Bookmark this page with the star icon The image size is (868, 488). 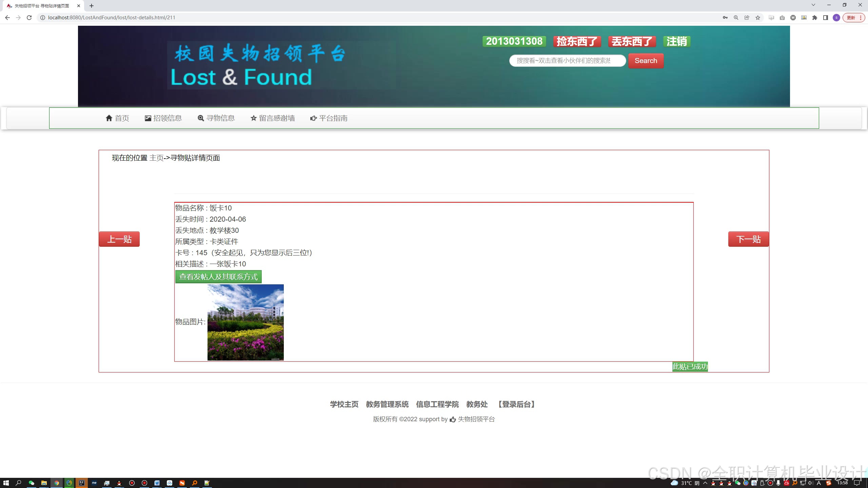coord(758,18)
